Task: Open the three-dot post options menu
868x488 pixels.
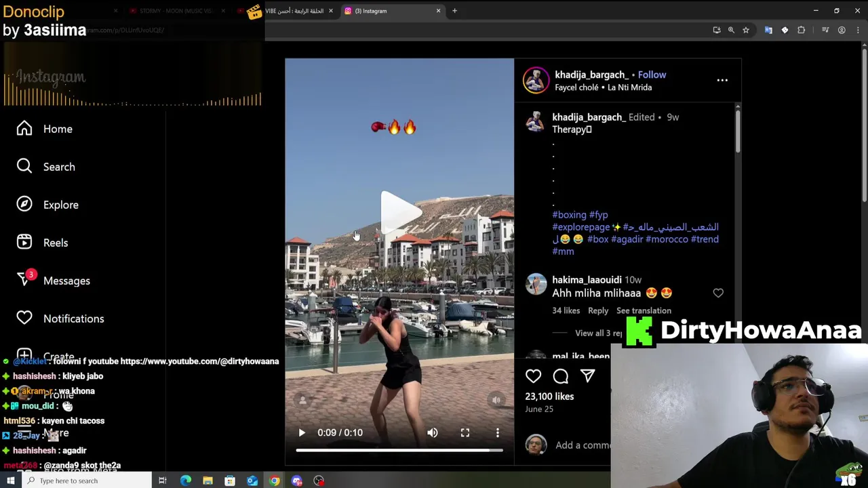Action: tap(722, 80)
